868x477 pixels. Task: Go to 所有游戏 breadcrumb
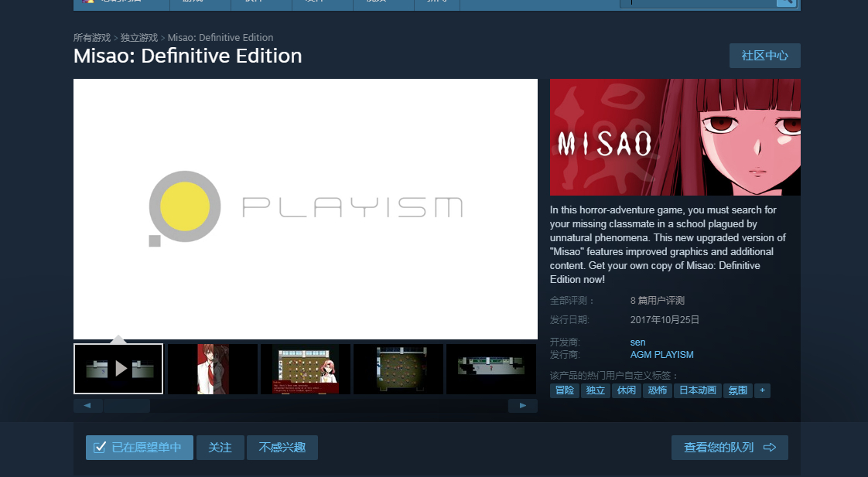[x=92, y=38]
